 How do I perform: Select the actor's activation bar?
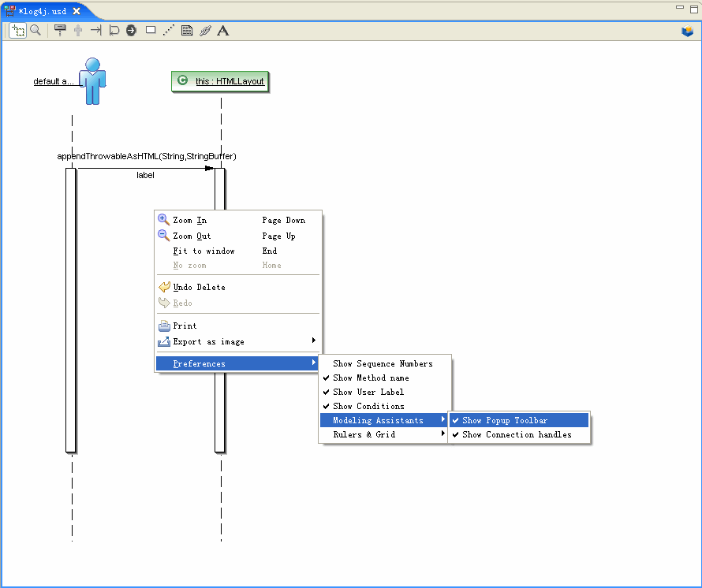[71, 310]
